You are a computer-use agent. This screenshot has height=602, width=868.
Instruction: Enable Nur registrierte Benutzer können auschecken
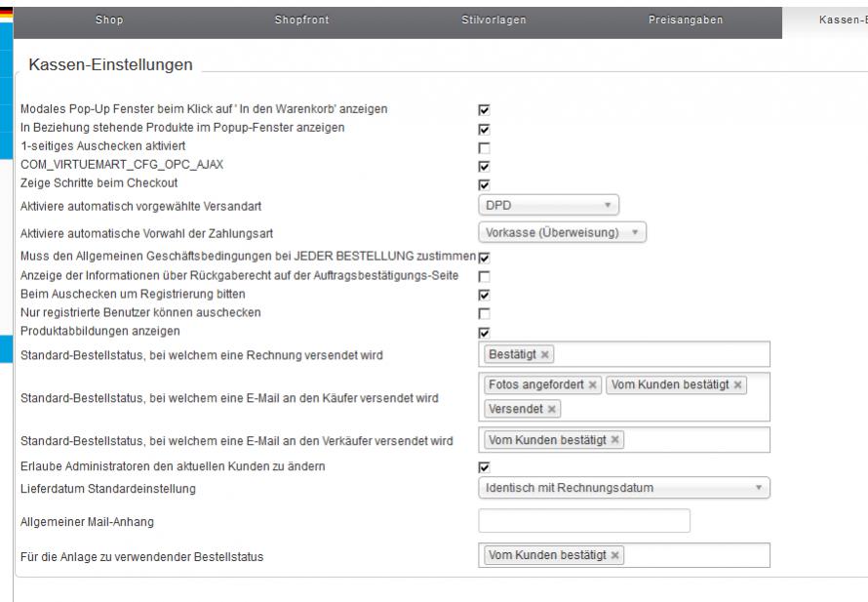coord(484,313)
